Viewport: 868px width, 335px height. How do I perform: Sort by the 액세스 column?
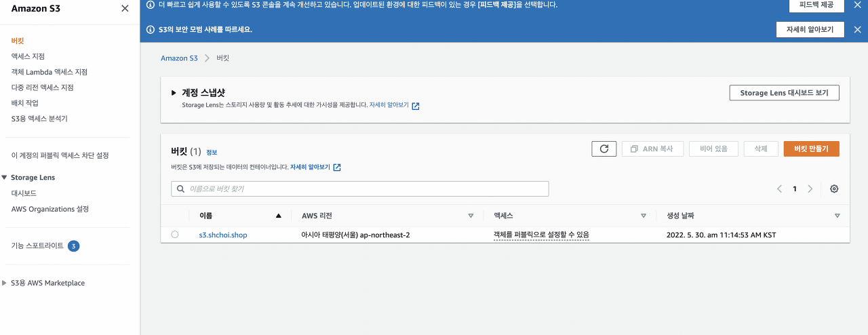point(644,216)
